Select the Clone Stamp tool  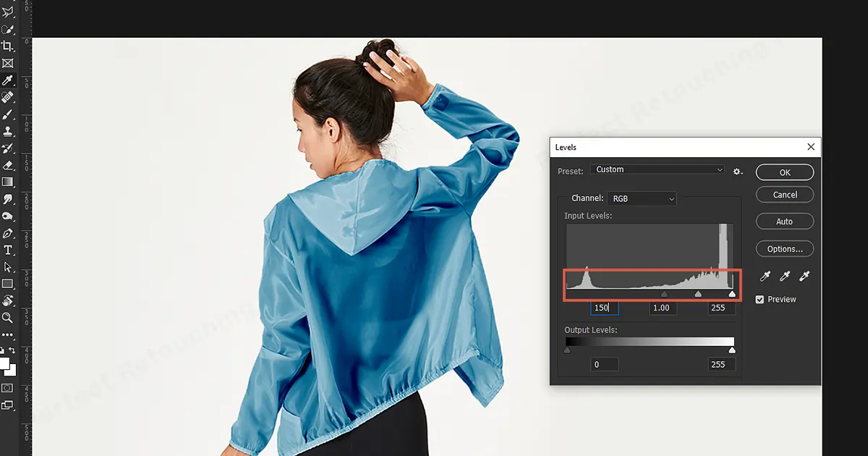pyautogui.click(x=8, y=131)
